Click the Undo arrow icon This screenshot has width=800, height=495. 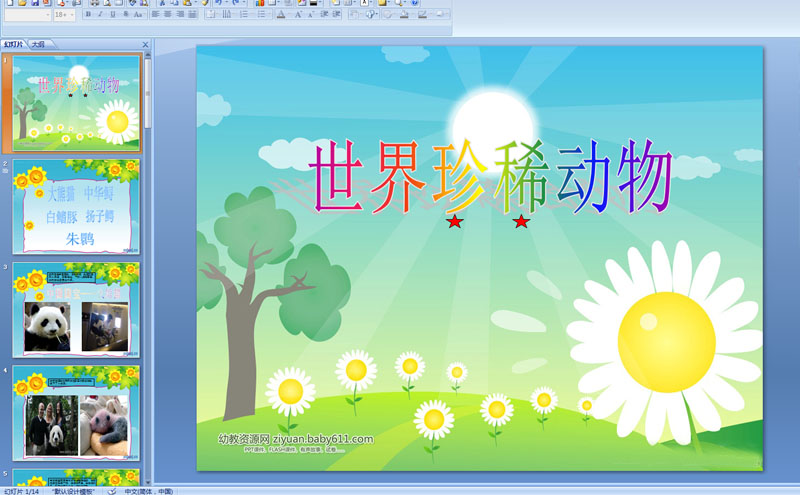(217, 3)
